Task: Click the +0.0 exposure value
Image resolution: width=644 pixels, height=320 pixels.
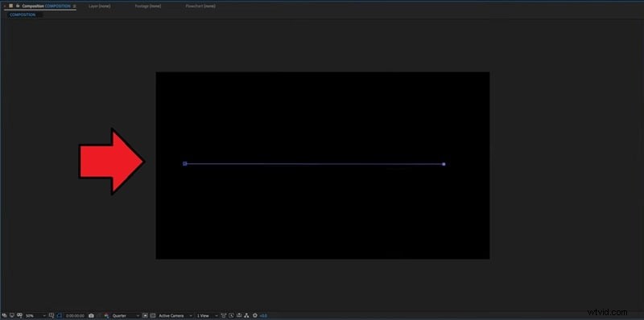Action: [x=263, y=315]
